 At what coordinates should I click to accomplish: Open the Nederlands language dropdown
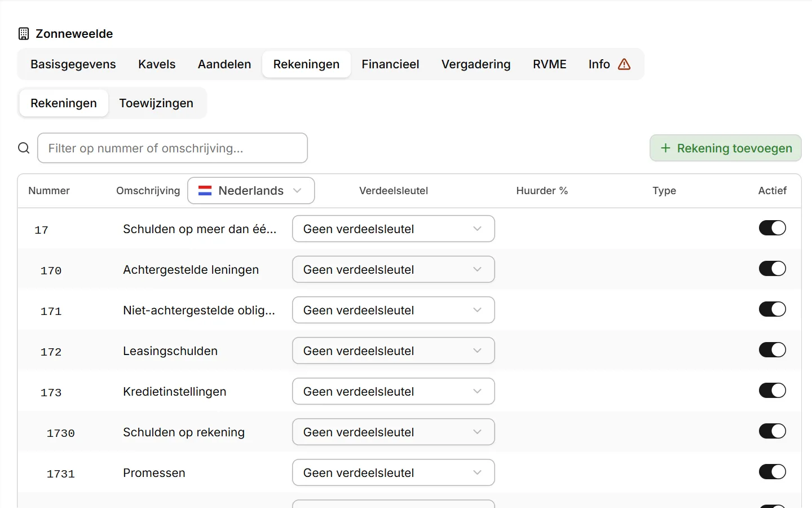(x=251, y=191)
